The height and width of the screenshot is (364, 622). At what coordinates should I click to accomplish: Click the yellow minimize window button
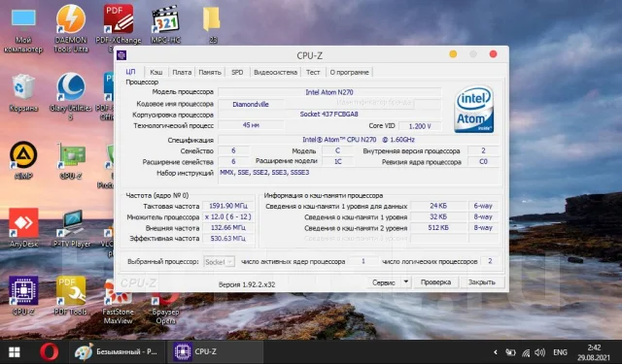453,54
